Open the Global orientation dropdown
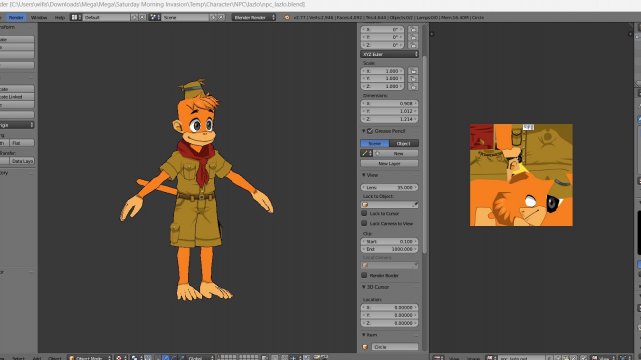Viewport: 641px width, 360px height. 199,358
